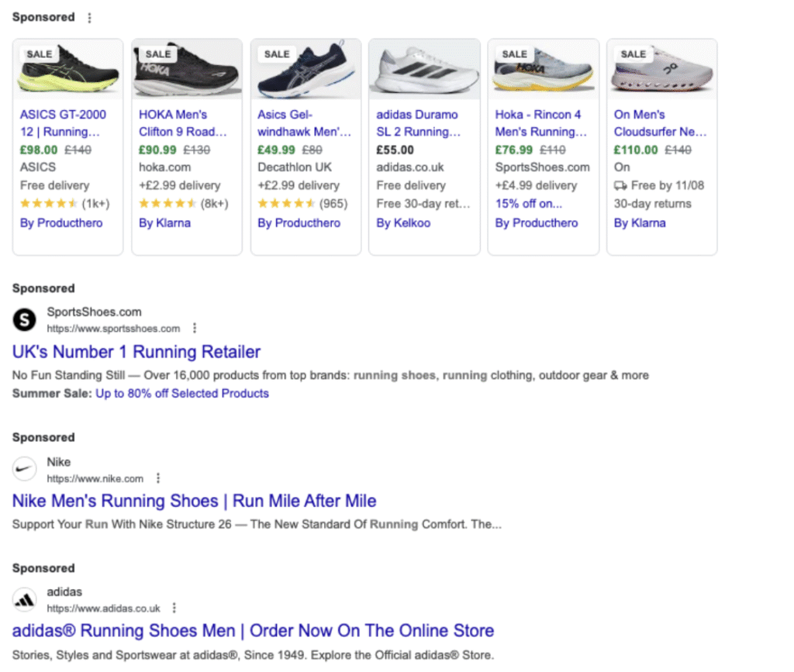794x672 pixels.
Task: Click By Producthero under Asics Gel-windhawk
Action: 299,223
